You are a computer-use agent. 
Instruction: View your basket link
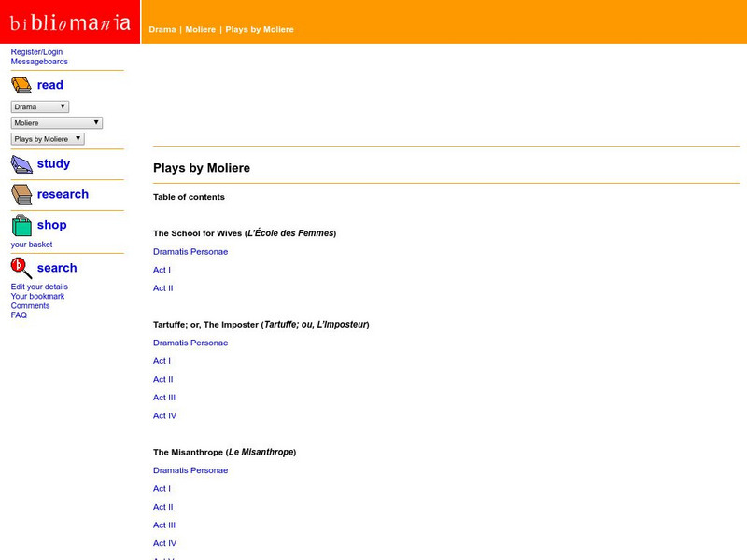[32, 245]
